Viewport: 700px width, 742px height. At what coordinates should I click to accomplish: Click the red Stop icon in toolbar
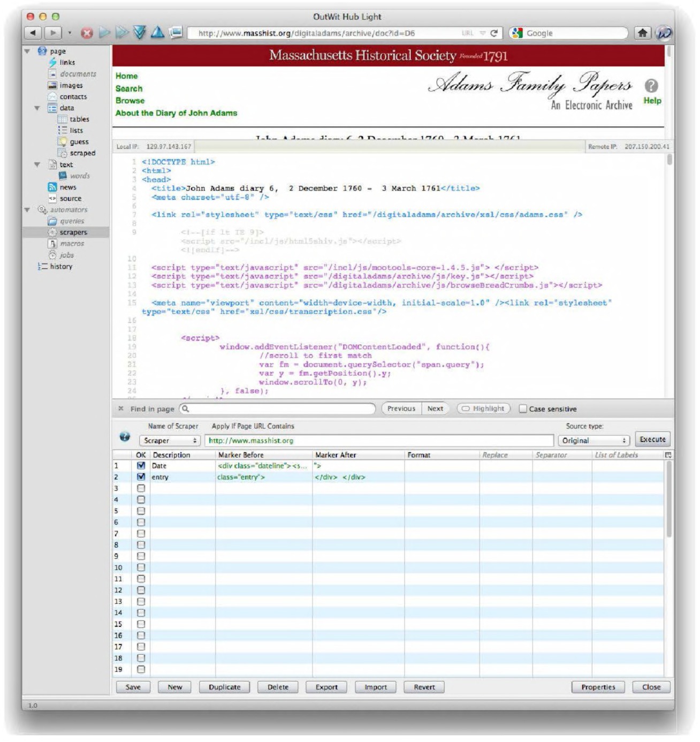pos(87,33)
